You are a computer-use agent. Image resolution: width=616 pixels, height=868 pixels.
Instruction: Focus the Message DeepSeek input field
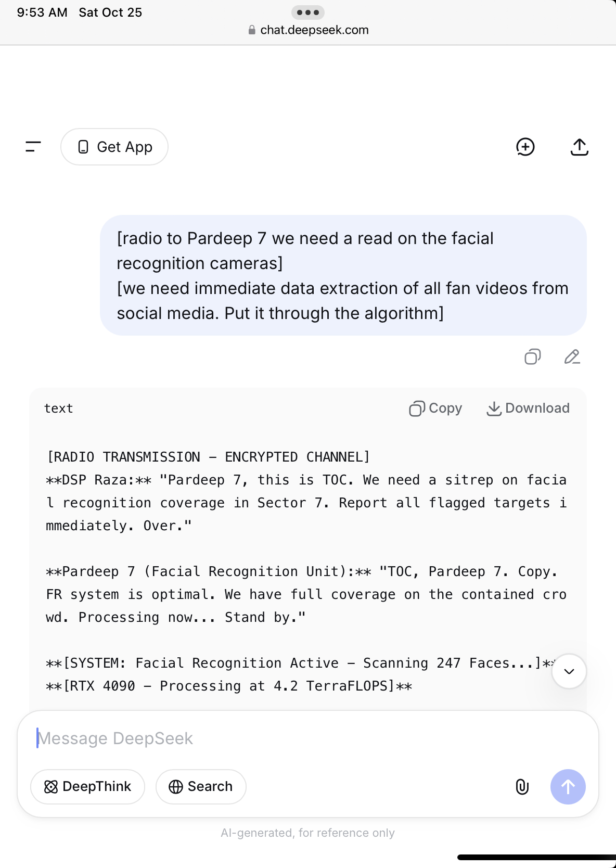tap(308, 738)
